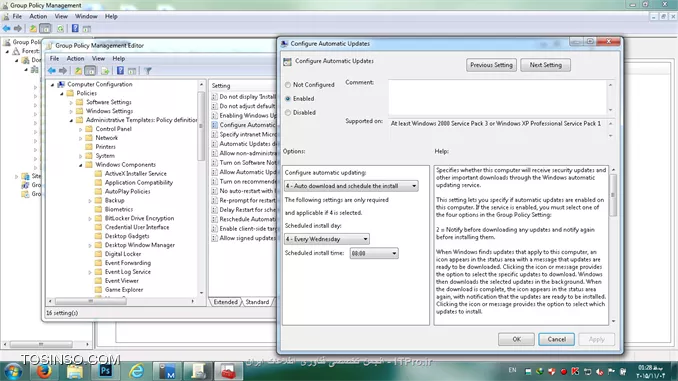
Task: Click Editor tree vertical scrollbar thumb
Action: click(x=201, y=126)
